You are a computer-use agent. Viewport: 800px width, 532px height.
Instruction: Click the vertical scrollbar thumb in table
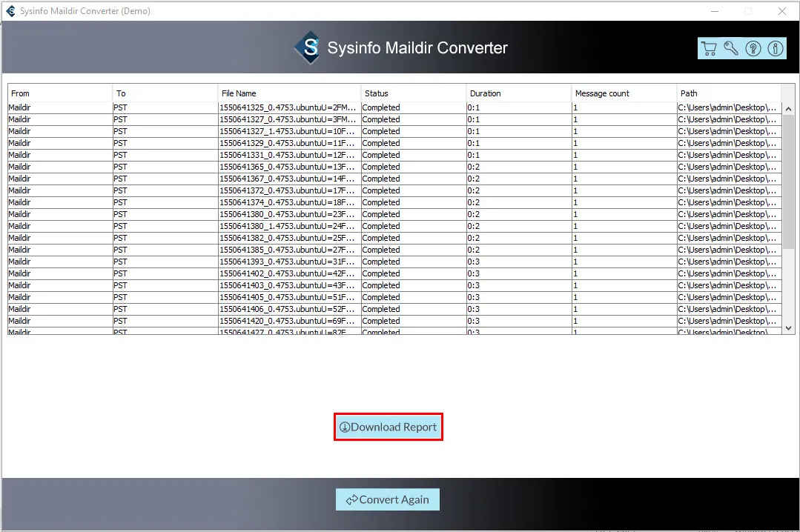[788, 182]
